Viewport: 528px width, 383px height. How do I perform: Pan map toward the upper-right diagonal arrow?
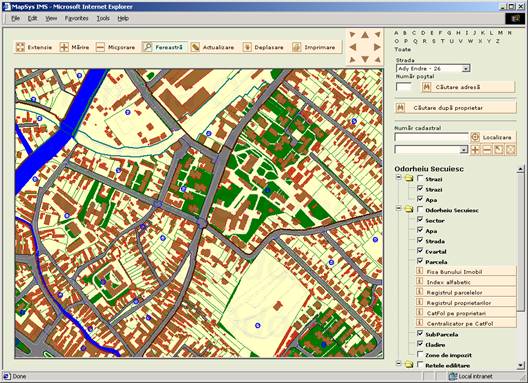click(x=377, y=35)
